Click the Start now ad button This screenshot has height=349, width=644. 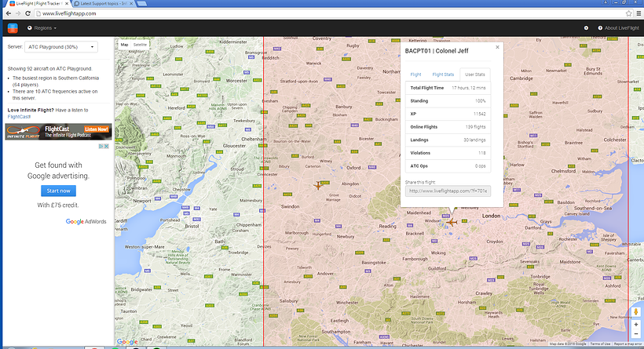[58, 191]
